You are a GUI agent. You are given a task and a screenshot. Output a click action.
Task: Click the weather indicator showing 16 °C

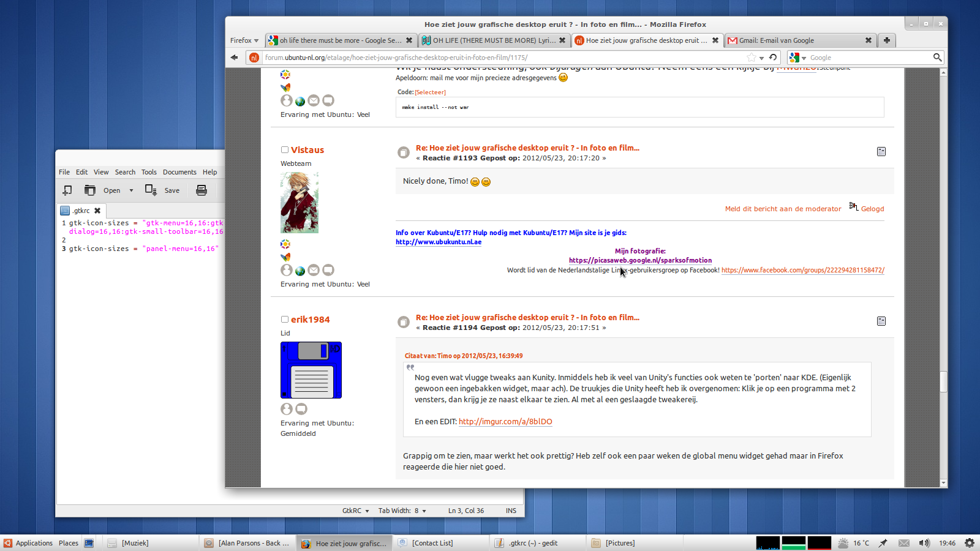(x=853, y=543)
